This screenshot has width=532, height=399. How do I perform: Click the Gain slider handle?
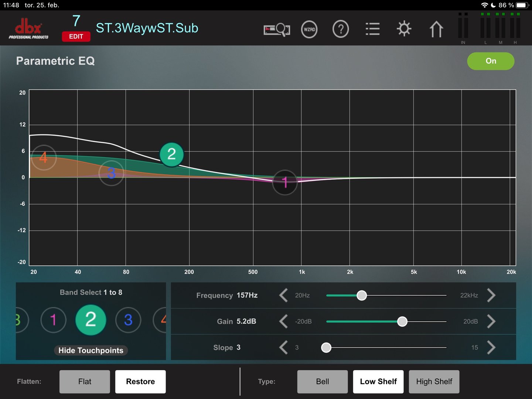402,321
